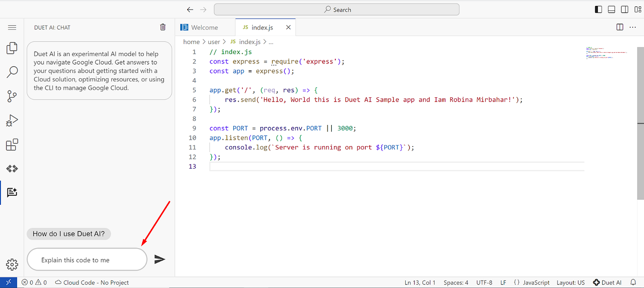Place cursor on empty line 13
The width and height of the screenshot is (644, 288).
click(397, 166)
